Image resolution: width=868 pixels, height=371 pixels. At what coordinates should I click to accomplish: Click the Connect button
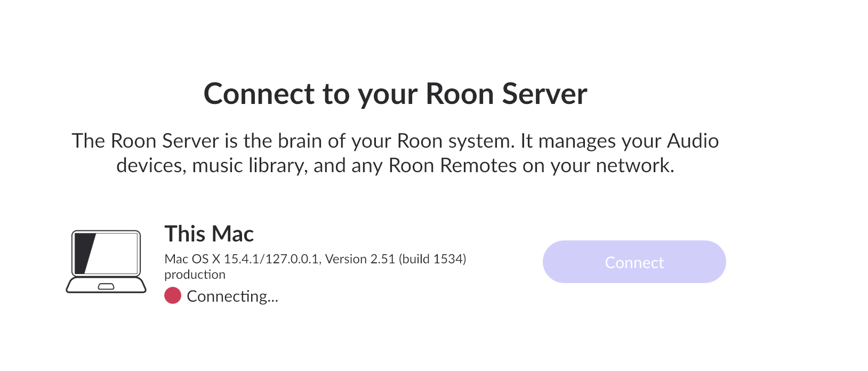[x=634, y=262]
